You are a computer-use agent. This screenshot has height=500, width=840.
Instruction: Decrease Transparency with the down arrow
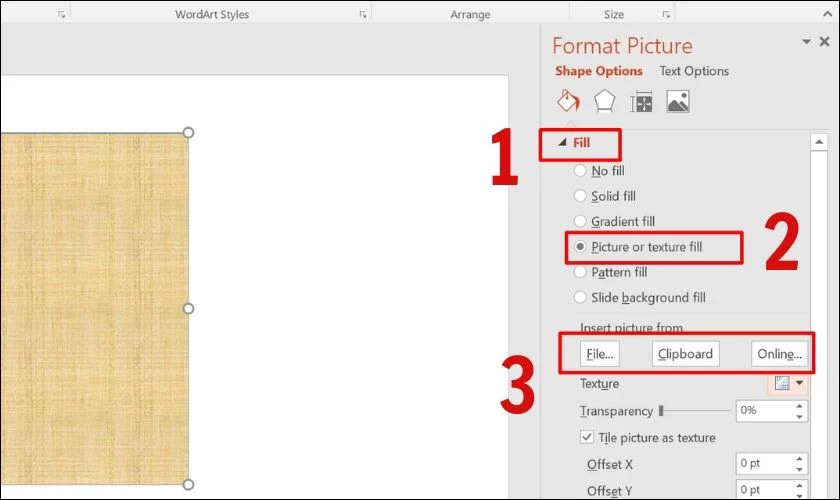pos(799,416)
